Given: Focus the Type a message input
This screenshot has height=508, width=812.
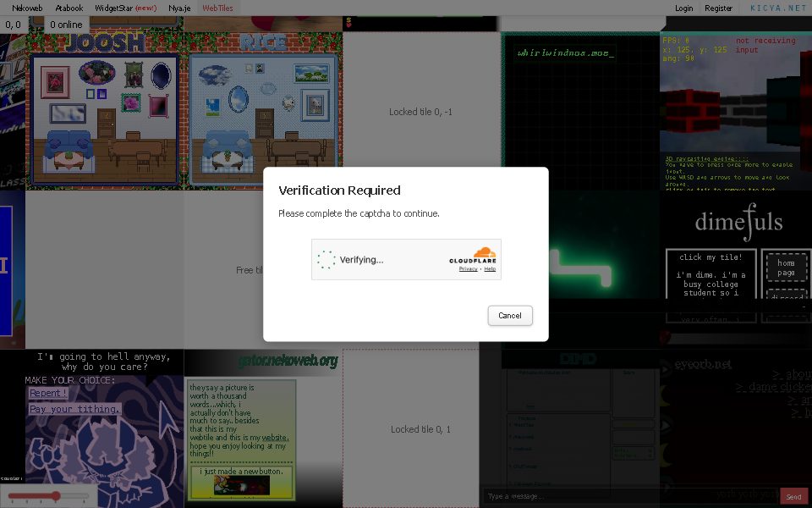Looking at the screenshot, I should pyautogui.click(x=630, y=497).
